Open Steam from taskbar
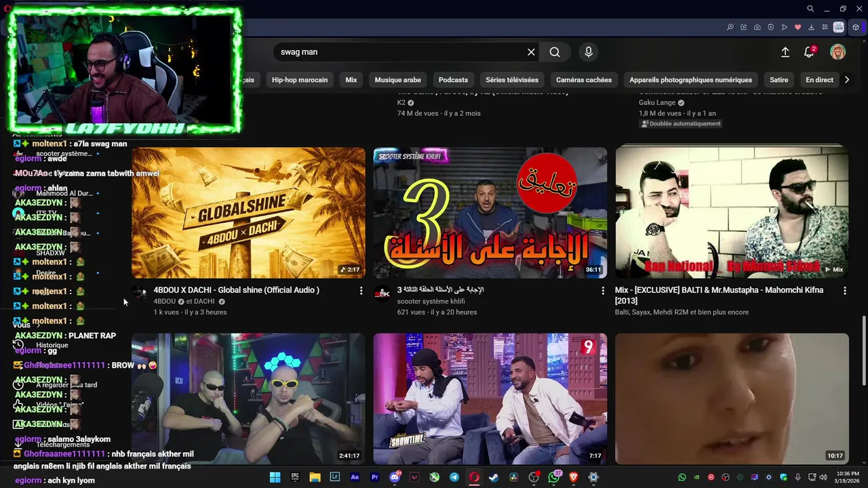 (x=494, y=477)
